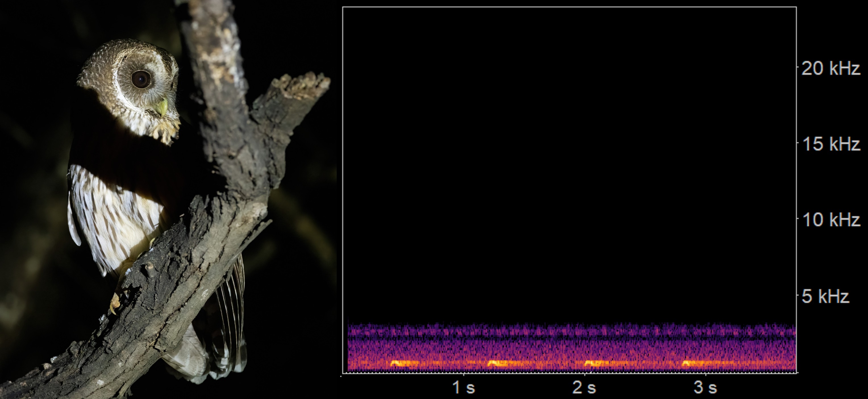The image size is (868, 399).
Task: Click the owl's dark eye
Action: 141,79
